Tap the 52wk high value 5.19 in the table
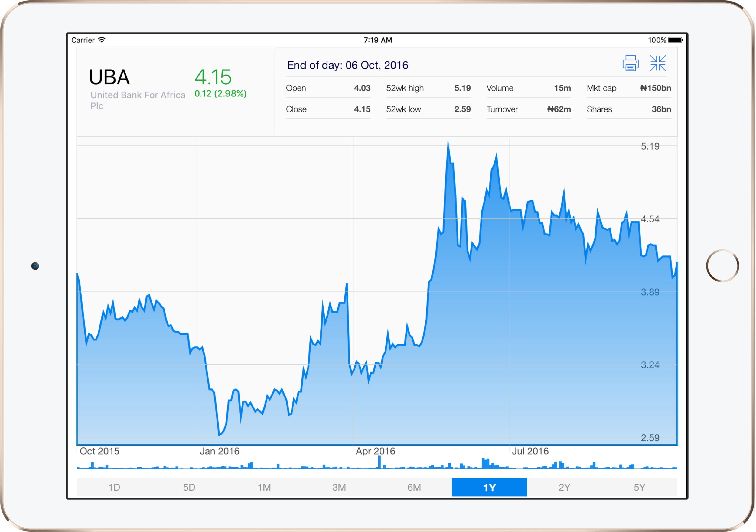The height and width of the screenshot is (532, 756). pos(462,88)
